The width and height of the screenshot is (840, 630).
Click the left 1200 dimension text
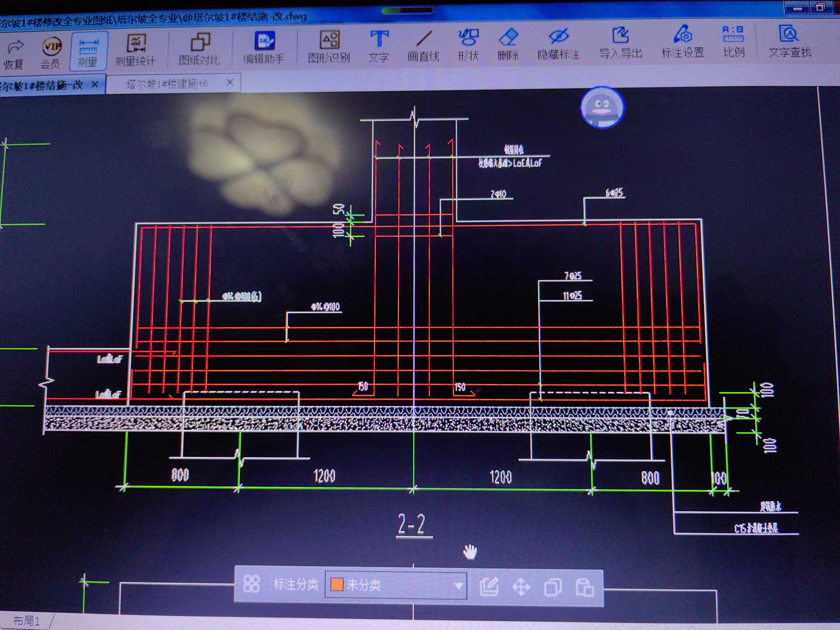tap(324, 476)
